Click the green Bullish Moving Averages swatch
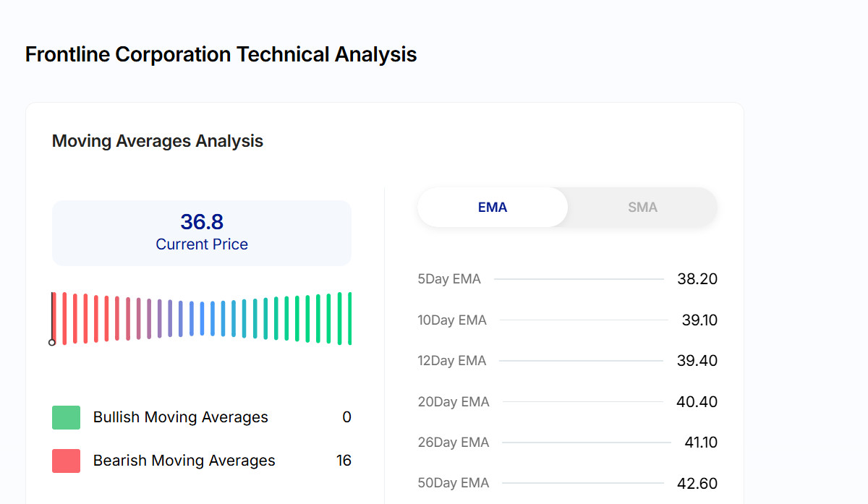The height and width of the screenshot is (504, 868). click(66, 417)
